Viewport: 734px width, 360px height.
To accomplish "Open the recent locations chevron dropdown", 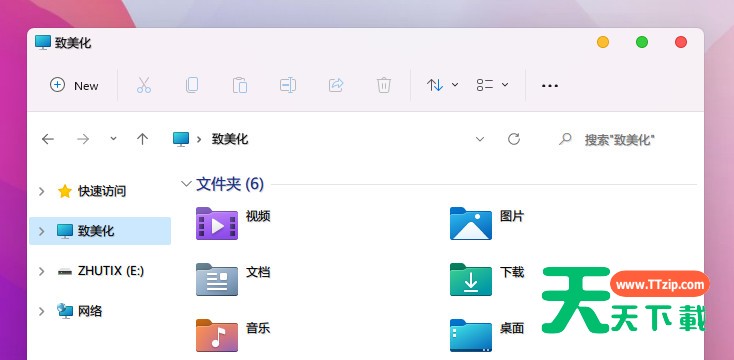I will [113, 139].
